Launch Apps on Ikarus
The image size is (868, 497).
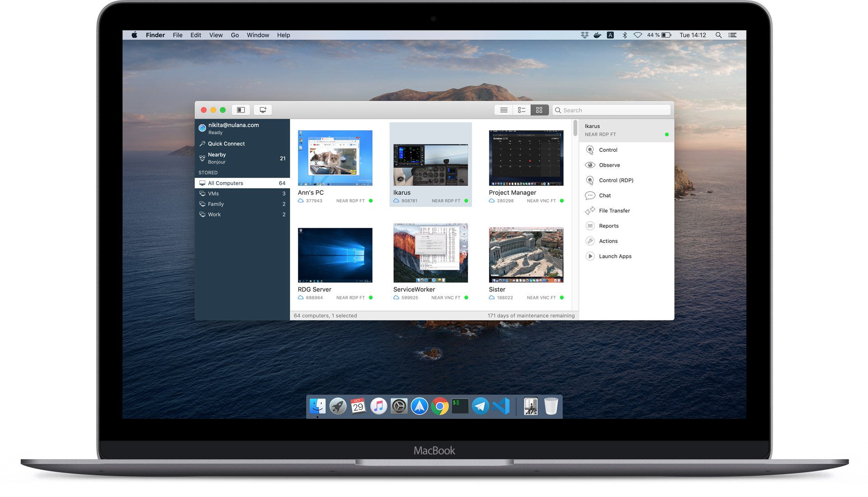(x=615, y=256)
